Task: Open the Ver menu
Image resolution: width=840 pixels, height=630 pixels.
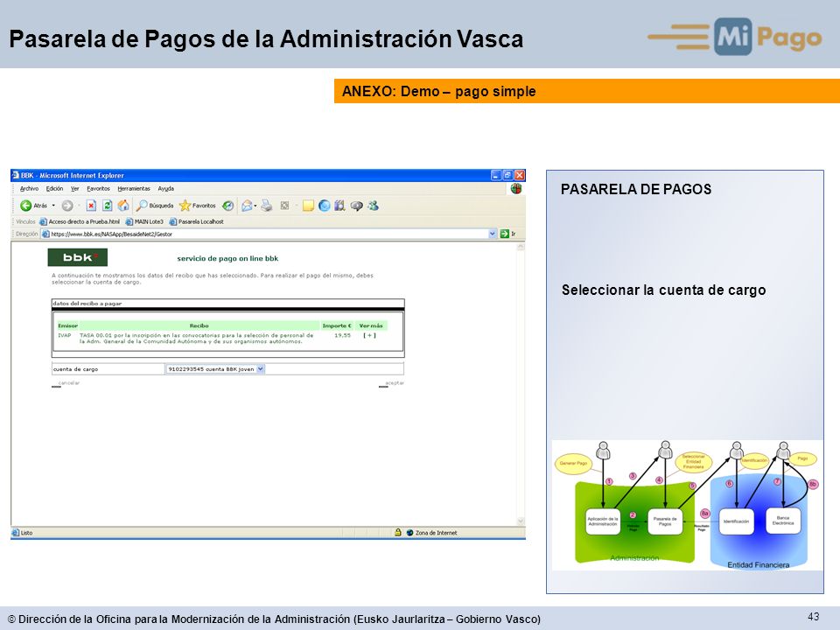Action: click(75, 189)
